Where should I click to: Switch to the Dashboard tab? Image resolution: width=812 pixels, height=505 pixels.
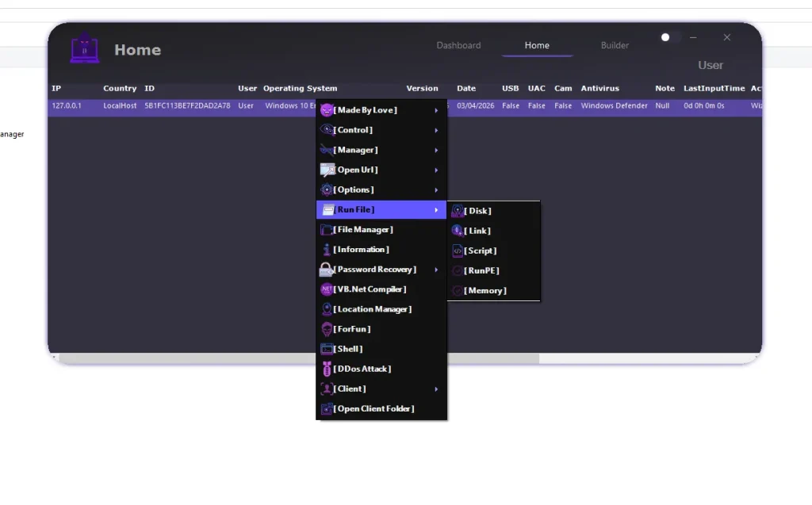coord(458,45)
